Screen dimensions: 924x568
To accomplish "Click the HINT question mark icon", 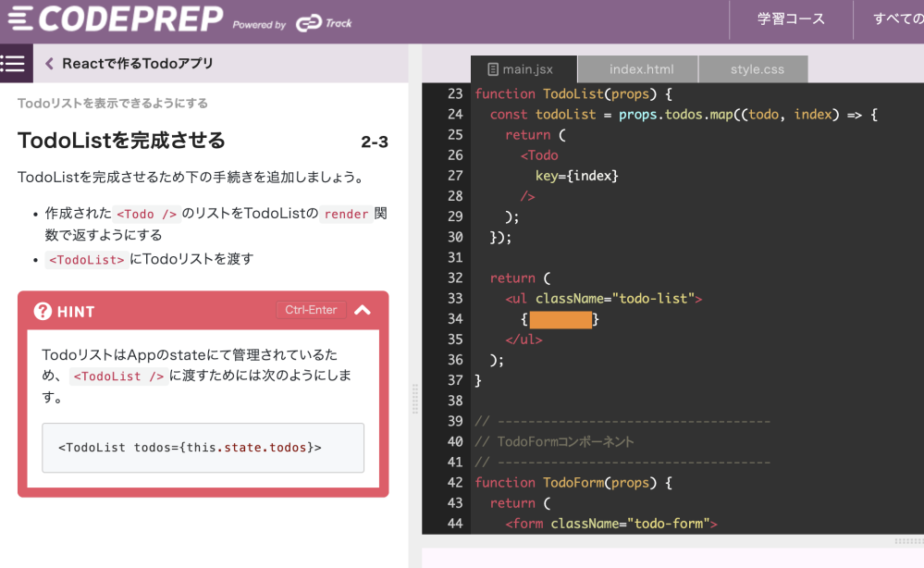I will 43,312.
